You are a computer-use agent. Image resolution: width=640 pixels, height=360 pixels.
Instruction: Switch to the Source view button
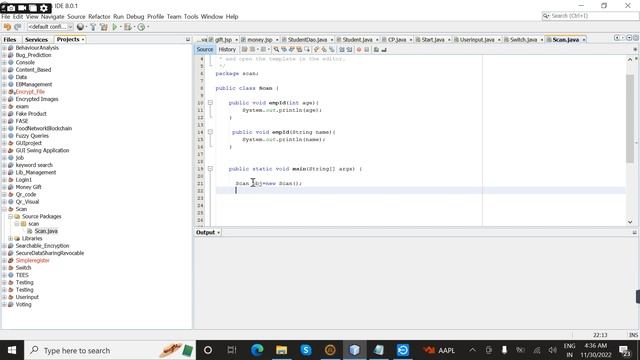point(205,49)
